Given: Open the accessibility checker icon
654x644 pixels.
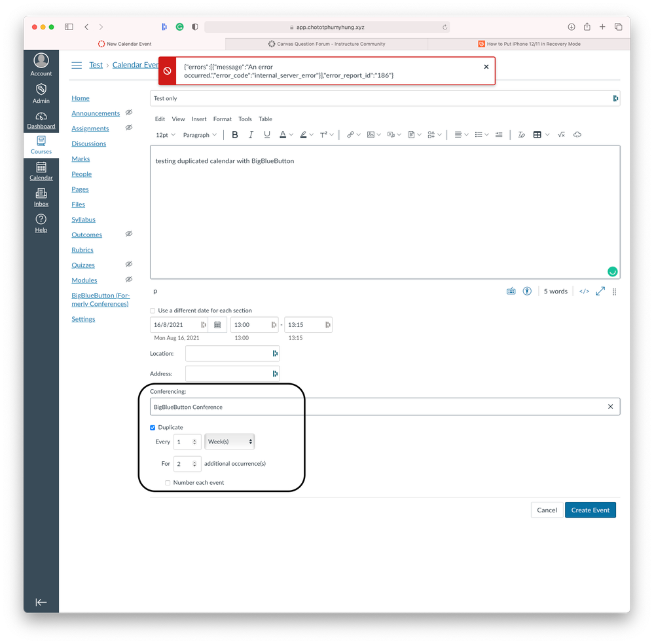Looking at the screenshot, I should 527,292.
